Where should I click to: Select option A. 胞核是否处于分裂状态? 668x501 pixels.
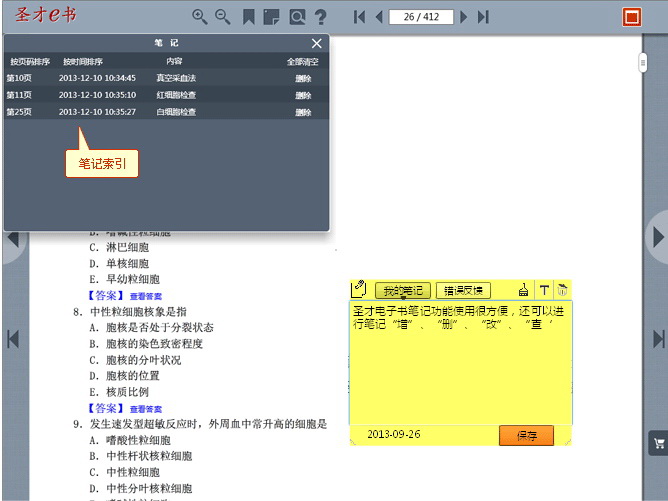[151, 328]
